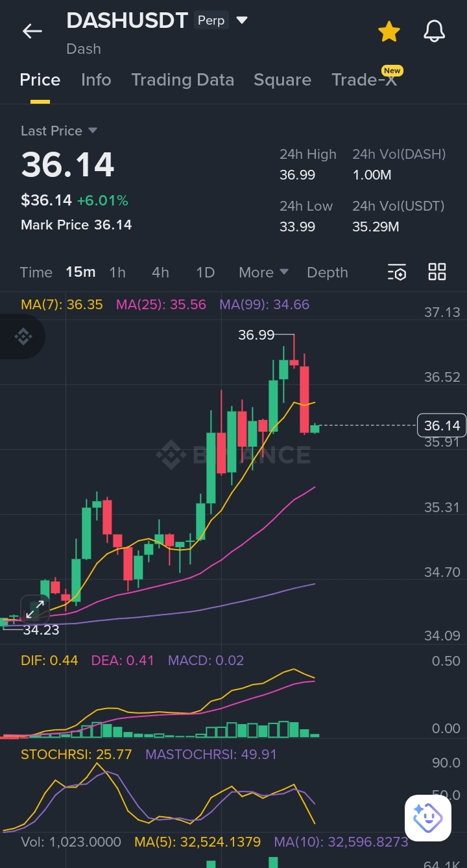Select the 4h interval
Viewport: 467px width, 868px height.
pos(160,272)
